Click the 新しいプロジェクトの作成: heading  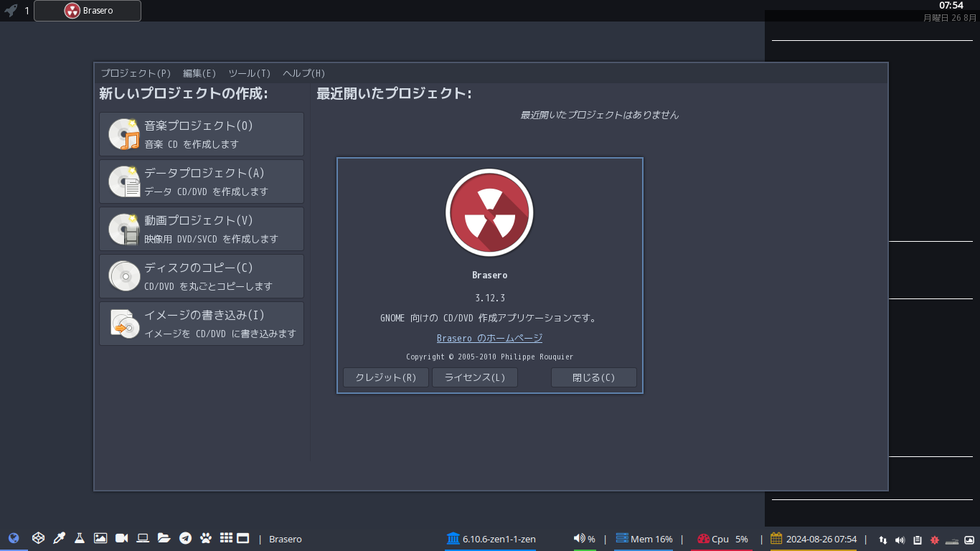pyautogui.click(x=184, y=93)
